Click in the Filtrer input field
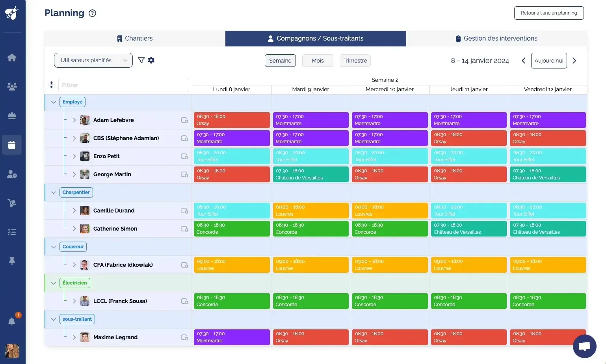Image resolution: width=606 pixels, height=364 pixels. pyautogui.click(x=123, y=85)
